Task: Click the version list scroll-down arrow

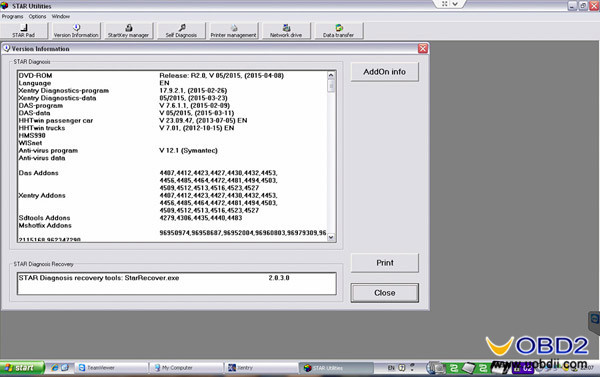Action: pos(331,237)
